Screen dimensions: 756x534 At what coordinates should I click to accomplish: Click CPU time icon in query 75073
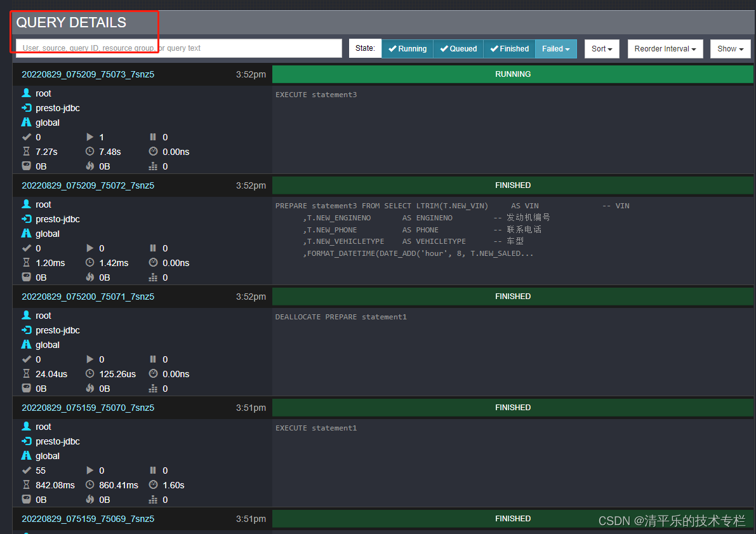coord(154,152)
